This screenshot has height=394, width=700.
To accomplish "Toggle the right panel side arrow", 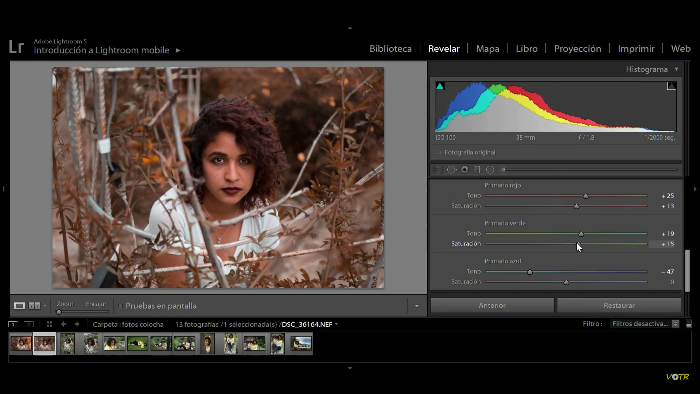I will [695, 189].
